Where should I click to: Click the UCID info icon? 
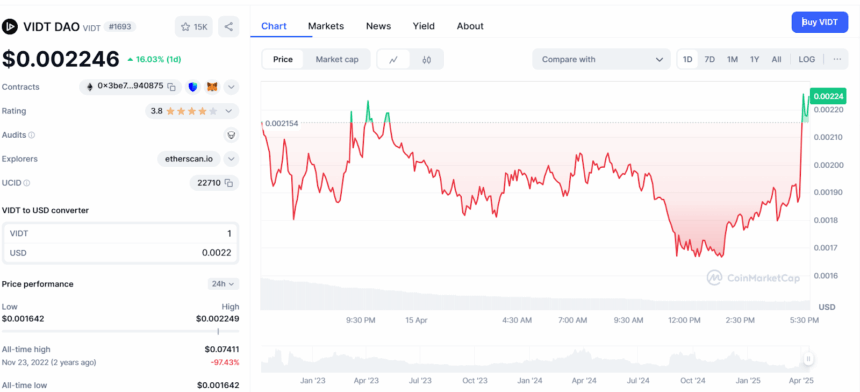pyautogui.click(x=27, y=183)
